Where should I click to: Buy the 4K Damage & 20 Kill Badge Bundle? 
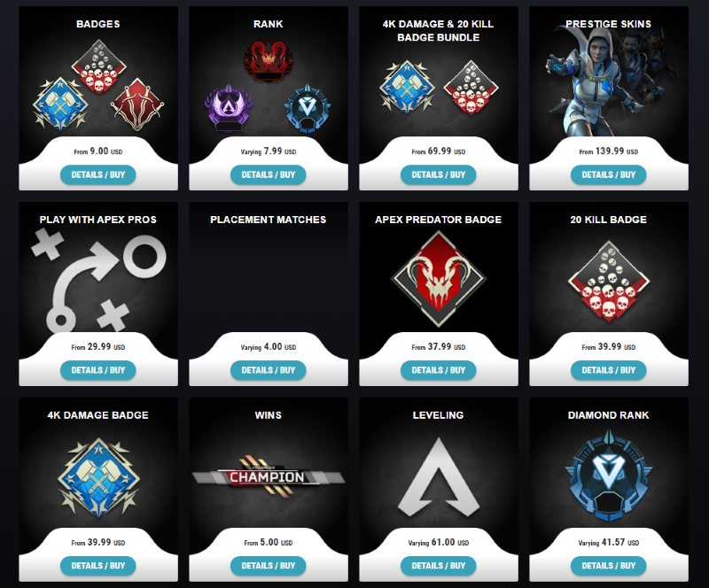(438, 175)
